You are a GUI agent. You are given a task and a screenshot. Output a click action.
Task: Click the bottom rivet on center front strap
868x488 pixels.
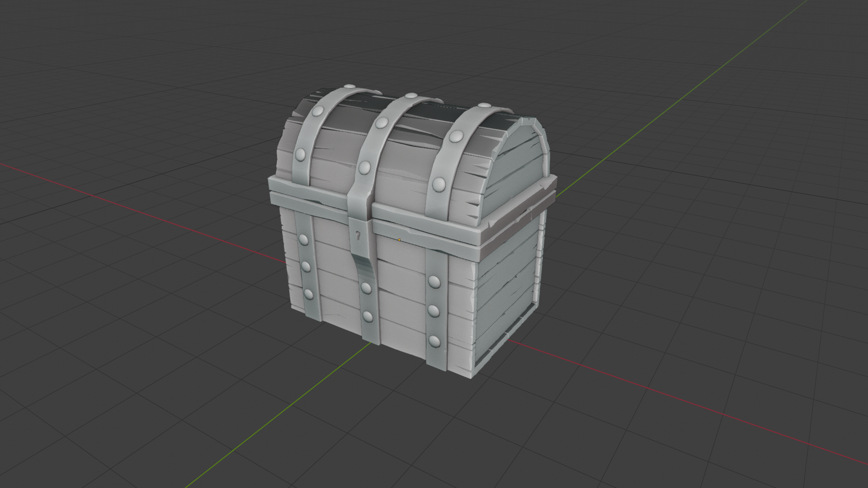(x=368, y=316)
